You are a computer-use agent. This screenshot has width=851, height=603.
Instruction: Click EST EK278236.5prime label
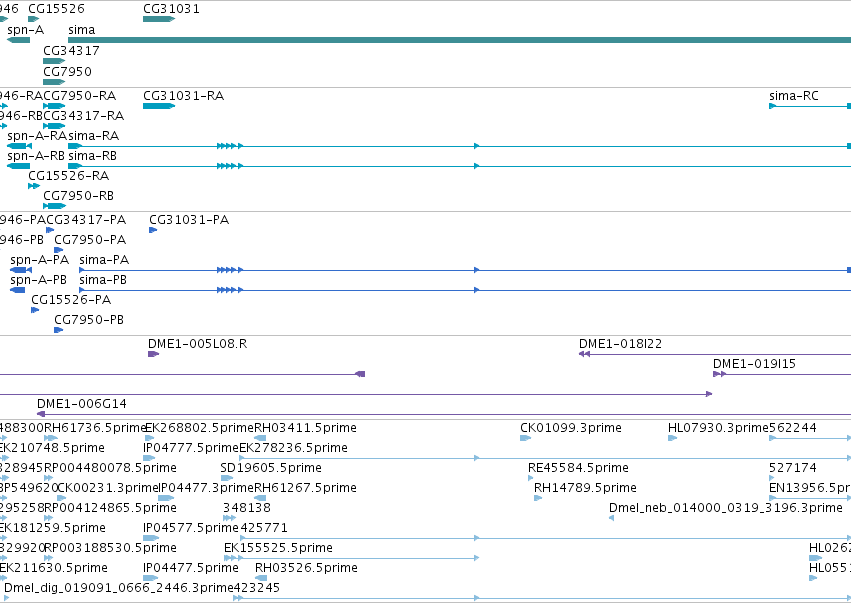(x=294, y=448)
